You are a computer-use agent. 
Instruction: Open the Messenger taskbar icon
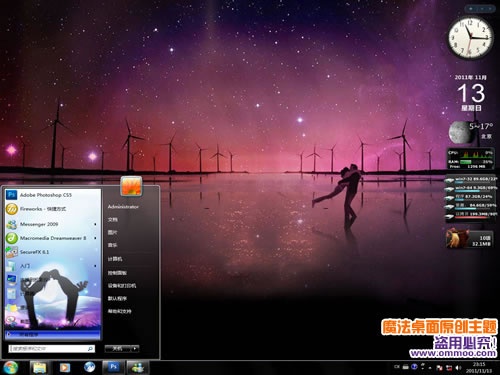click(x=137, y=368)
